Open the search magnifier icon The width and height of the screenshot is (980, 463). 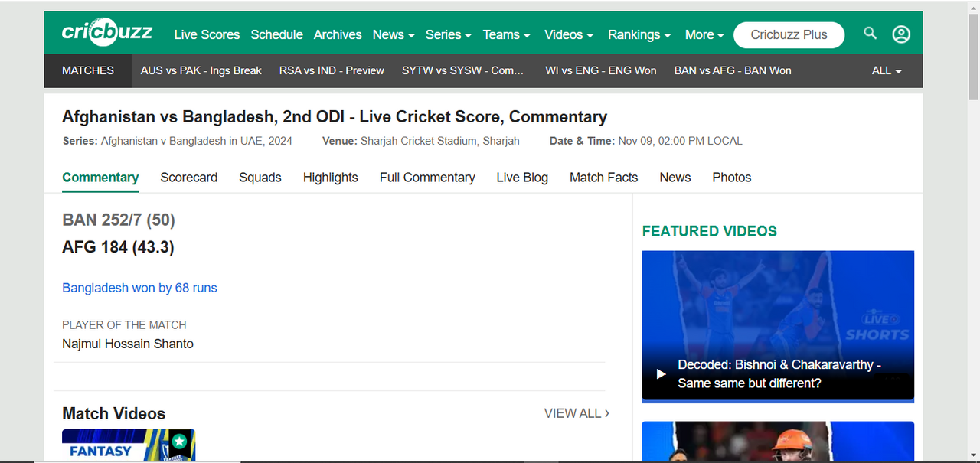[x=871, y=33]
